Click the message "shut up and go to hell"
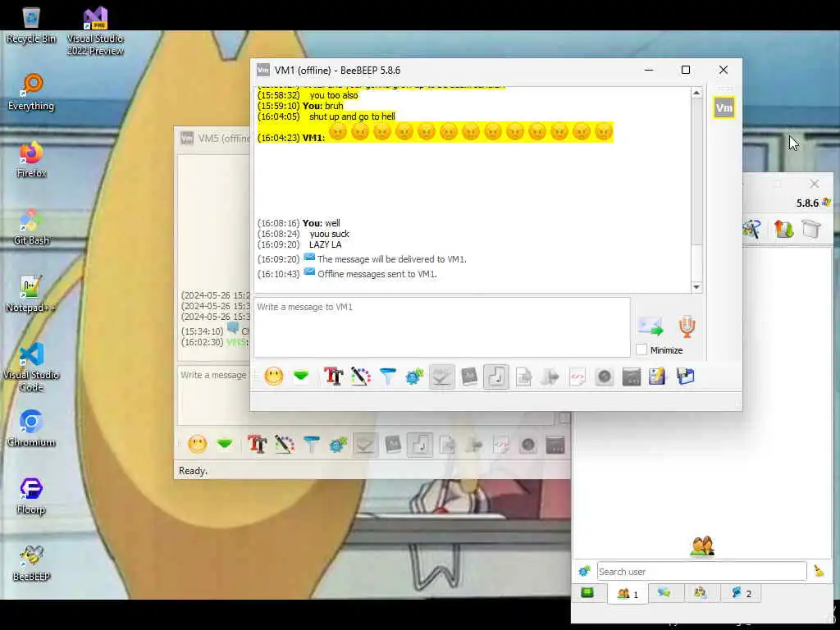This screenshot has width=840, height=630. 352,116
